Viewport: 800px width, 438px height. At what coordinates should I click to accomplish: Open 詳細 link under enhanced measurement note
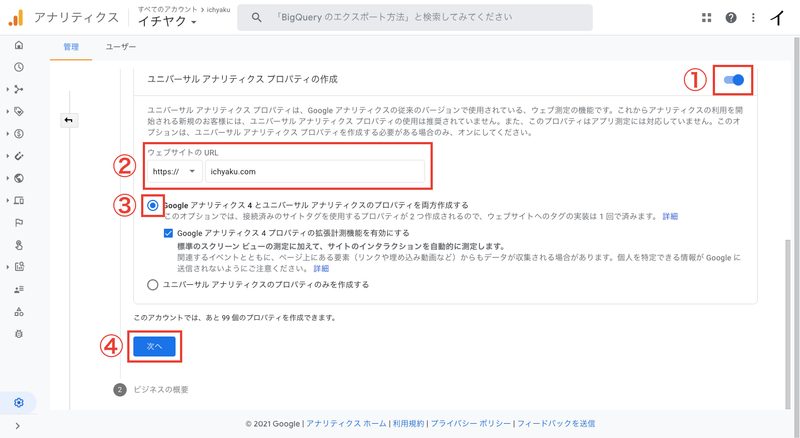tap(321, 269)
